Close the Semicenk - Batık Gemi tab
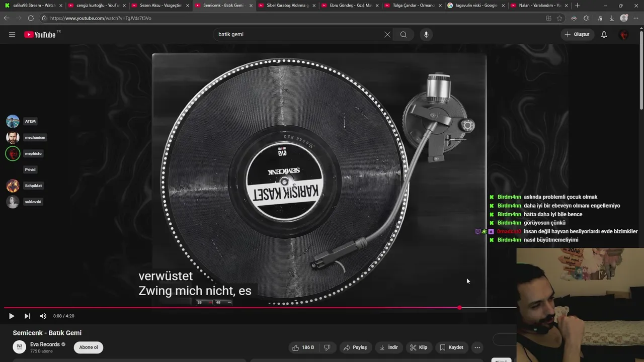Viewport: 644px width, 362px height. [x=251, y=6]
